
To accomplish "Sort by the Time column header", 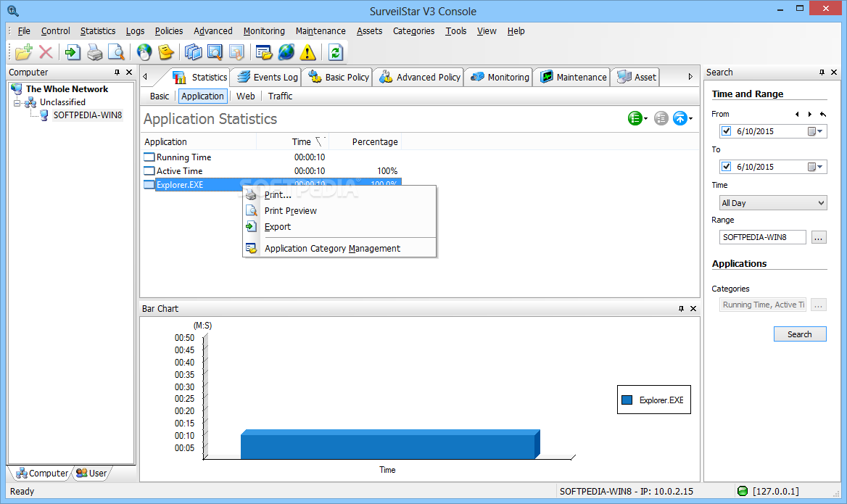I will pos(292,141).
